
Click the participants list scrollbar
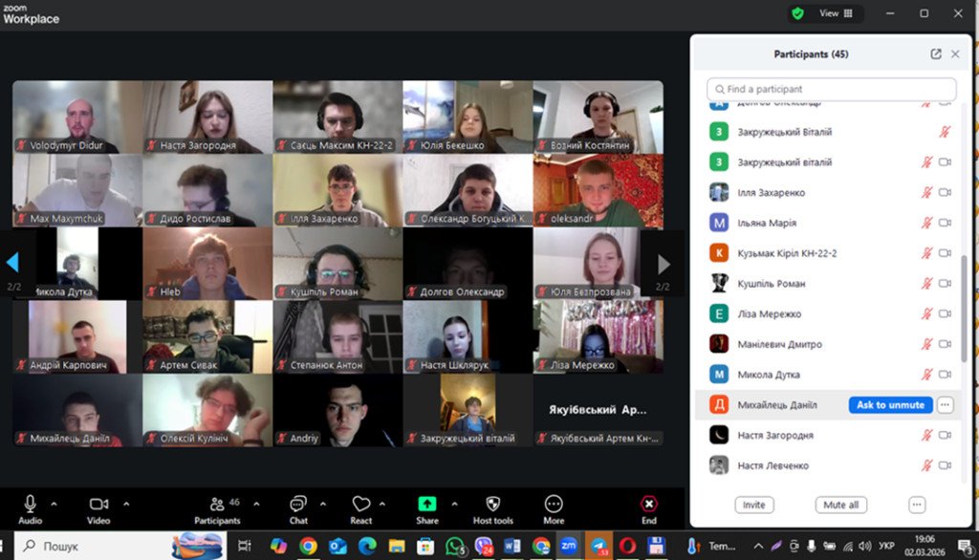(x=964, y=306)
